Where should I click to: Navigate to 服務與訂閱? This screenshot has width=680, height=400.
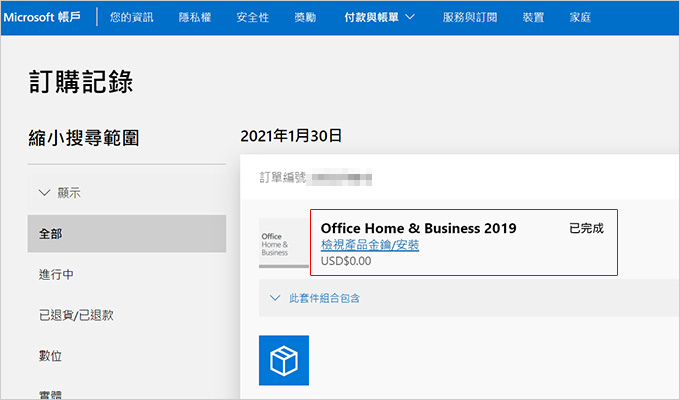pyautogui.click(x=470, y=17)
